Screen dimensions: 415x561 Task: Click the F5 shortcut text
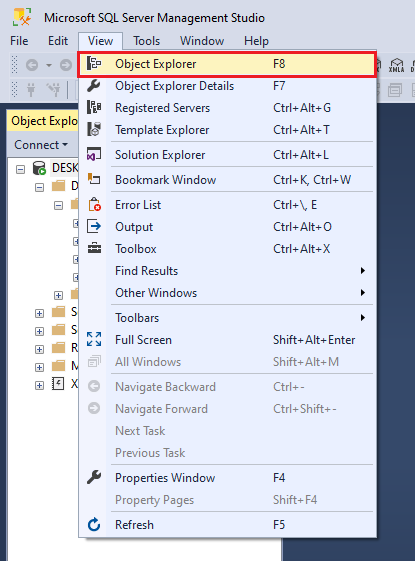point(279,525)
